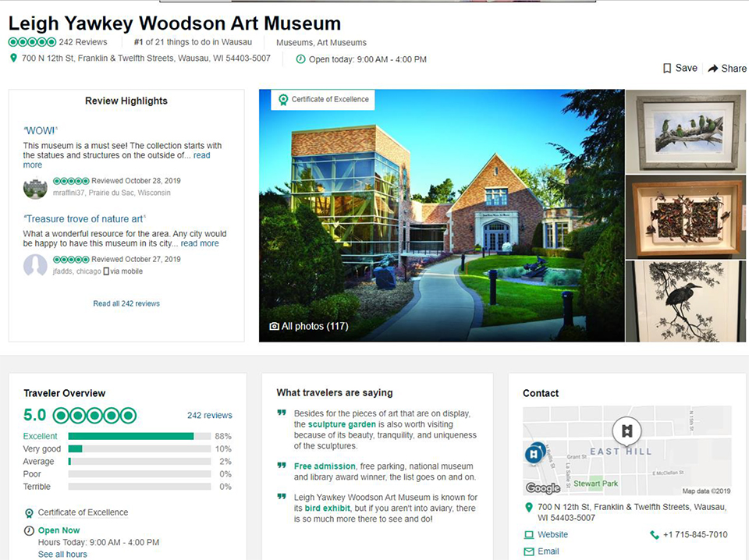
Task: Open the black heron artwork thumbnail
Action: point(686,301)
